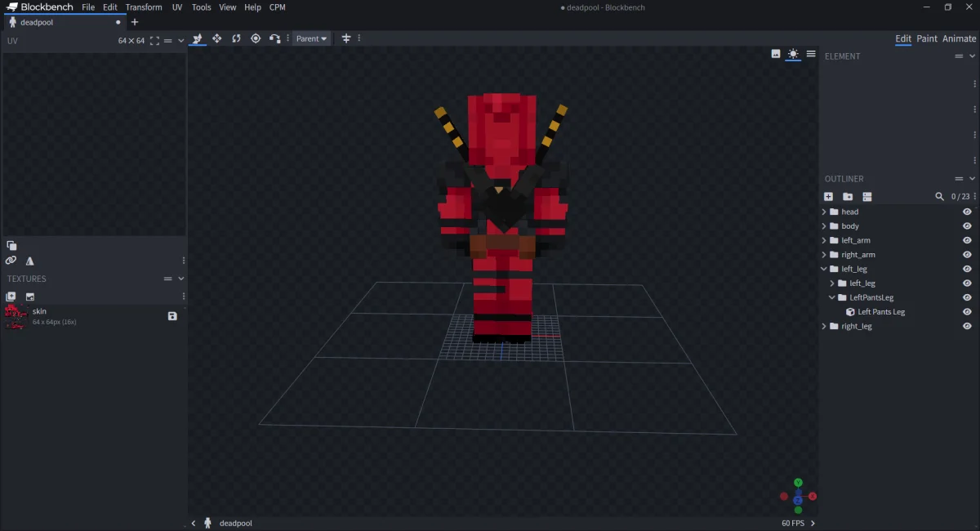Open the Transform menu

click(144, 7)
